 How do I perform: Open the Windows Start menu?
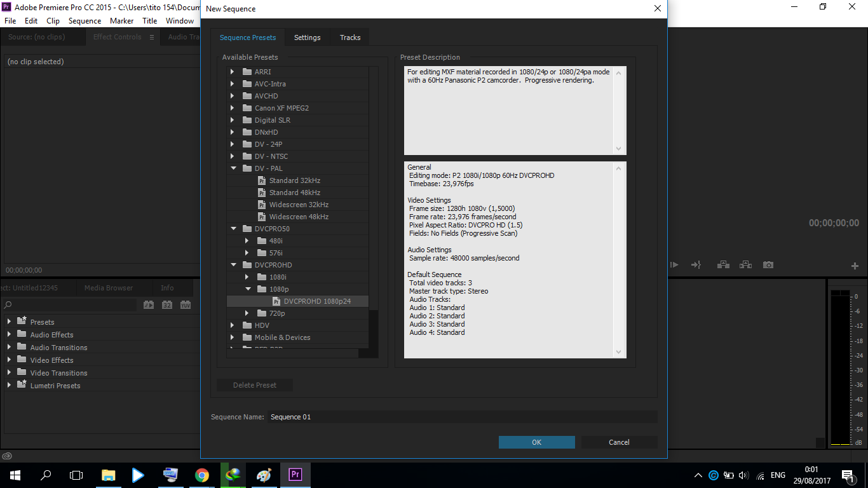[x=15, y=475]
